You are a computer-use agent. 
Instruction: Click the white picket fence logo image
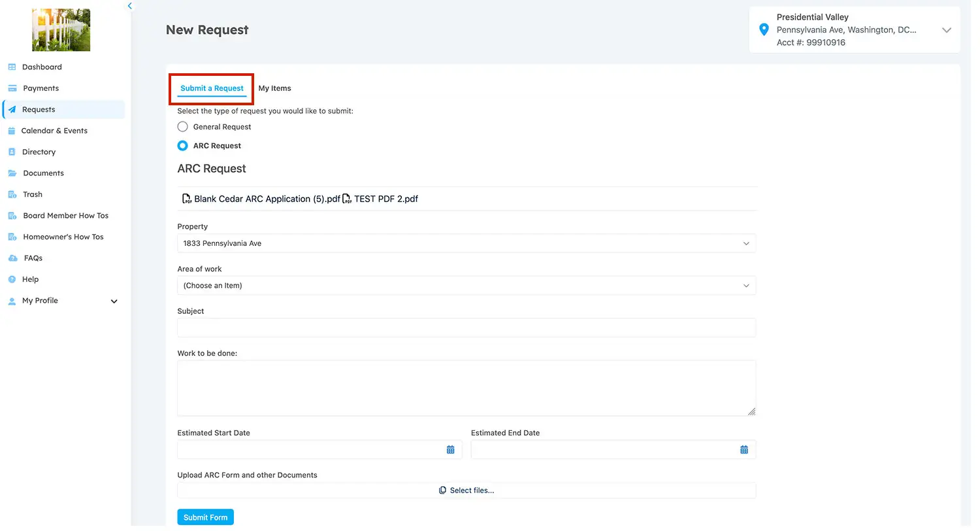pos(62,30)
